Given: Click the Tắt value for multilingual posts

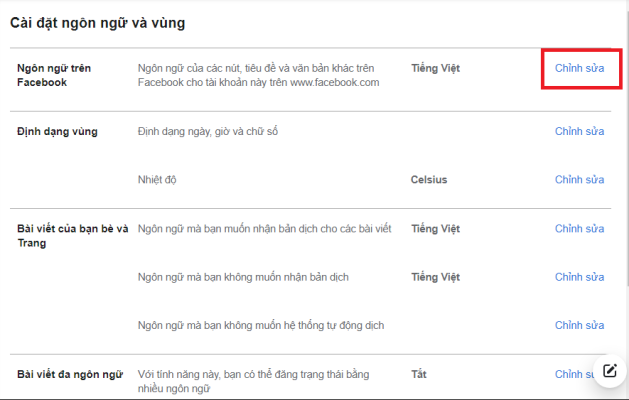Looking at the screenshot, I should (419, 374).
